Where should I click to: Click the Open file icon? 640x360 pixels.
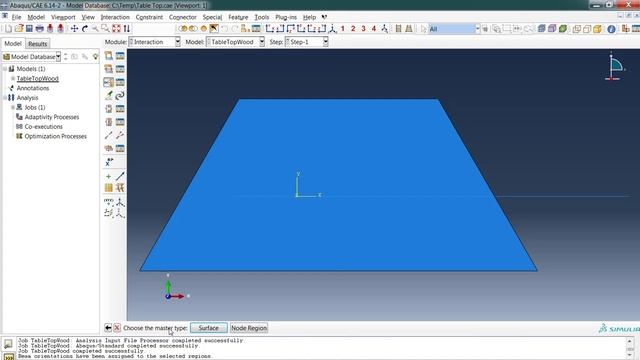click(x=19, y=29)
